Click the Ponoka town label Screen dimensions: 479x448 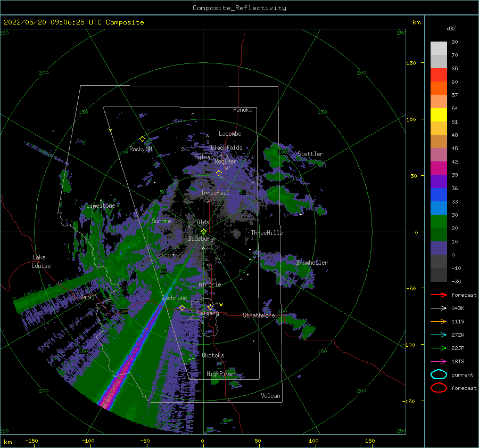243,110
